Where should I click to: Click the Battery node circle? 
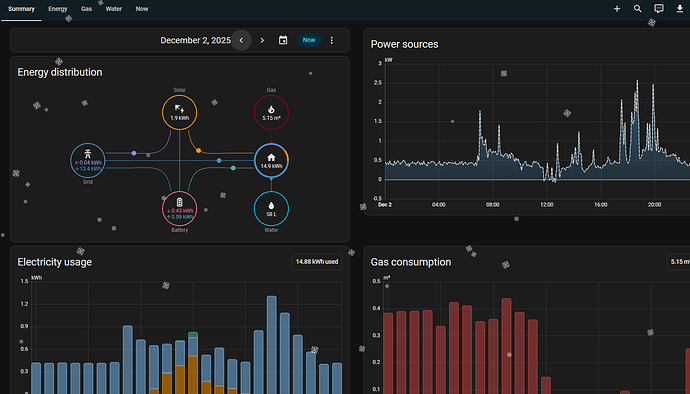point(180,209)
